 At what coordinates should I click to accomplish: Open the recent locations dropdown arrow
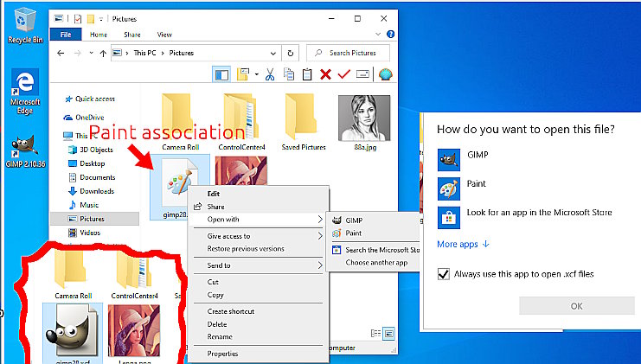click(91, 53)
